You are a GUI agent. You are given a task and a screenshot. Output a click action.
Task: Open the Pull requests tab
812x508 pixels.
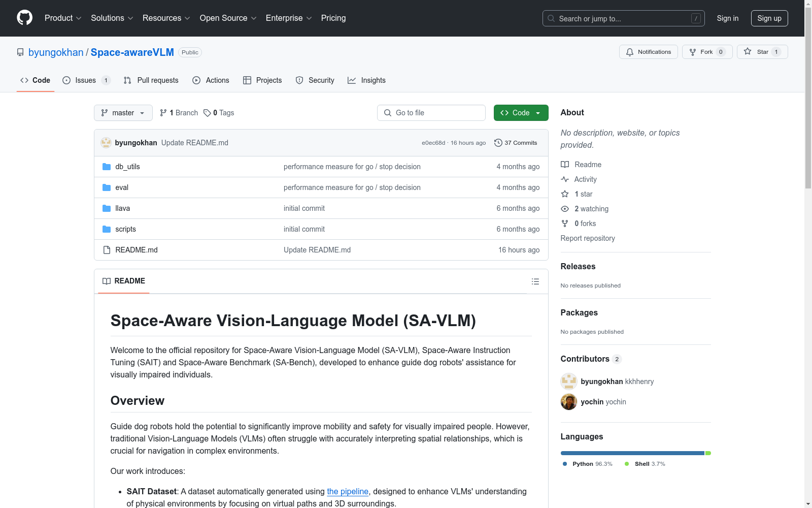(x=151, y=80)
